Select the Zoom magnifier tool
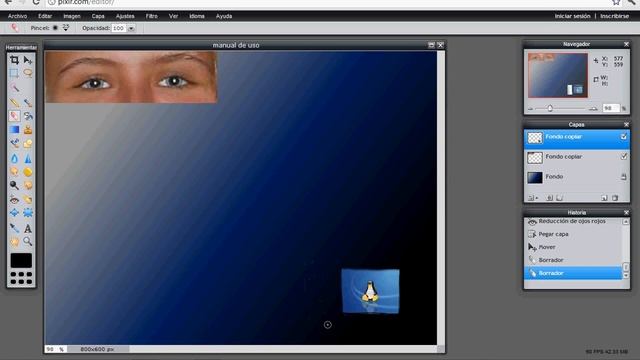 click(28, 242)
